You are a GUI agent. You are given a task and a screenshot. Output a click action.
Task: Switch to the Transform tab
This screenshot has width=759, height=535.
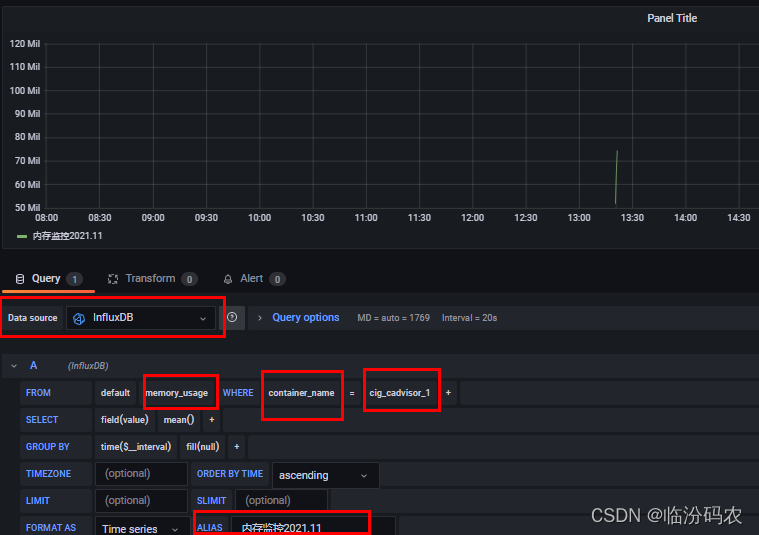[x=152, y=279]
